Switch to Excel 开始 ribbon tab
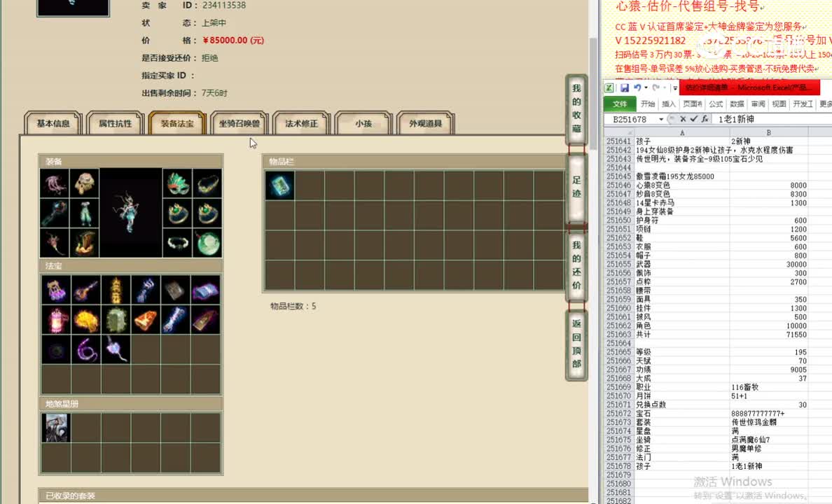Screen dimensions: 832x504 coord(648,104)
